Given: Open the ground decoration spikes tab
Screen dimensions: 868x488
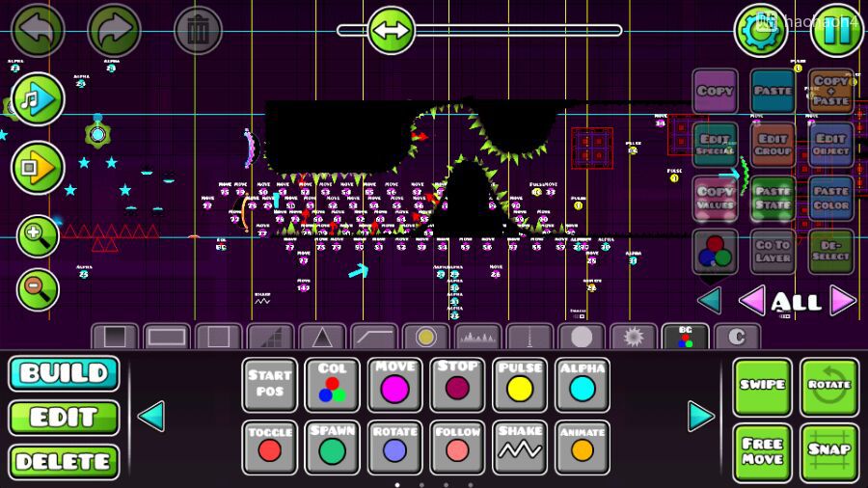Looking at the screenshot, I should (x=477, y=336).
